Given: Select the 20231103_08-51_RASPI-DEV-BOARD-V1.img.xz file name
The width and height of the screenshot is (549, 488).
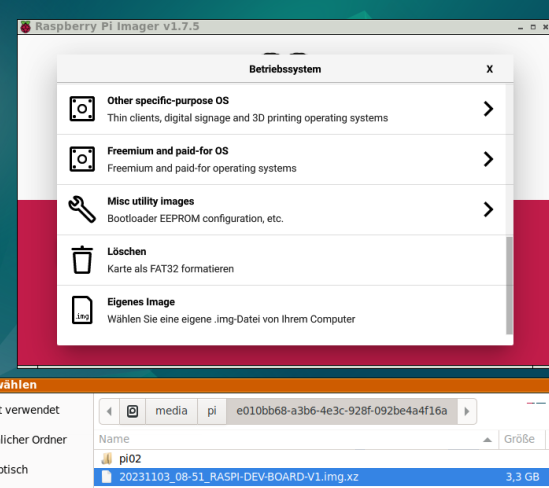Looking at the screenshot, I should [238, 477].
